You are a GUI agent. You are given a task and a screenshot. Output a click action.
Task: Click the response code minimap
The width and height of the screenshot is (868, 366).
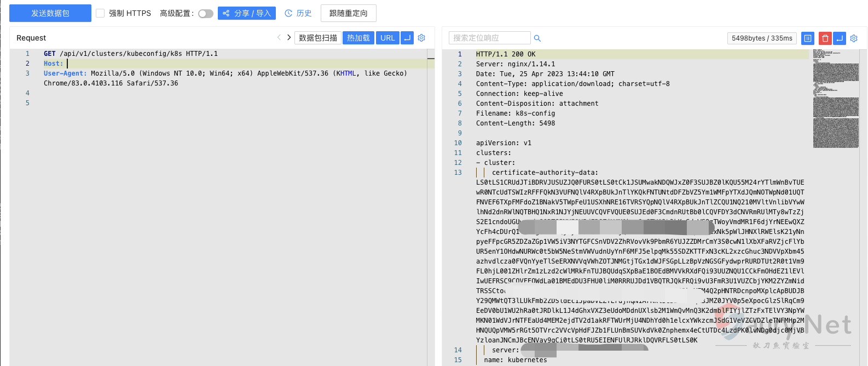tap(835, 99)
